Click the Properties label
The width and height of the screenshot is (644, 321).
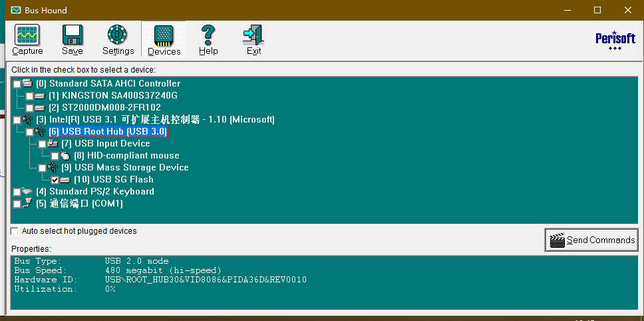click(x=31, y=248)
